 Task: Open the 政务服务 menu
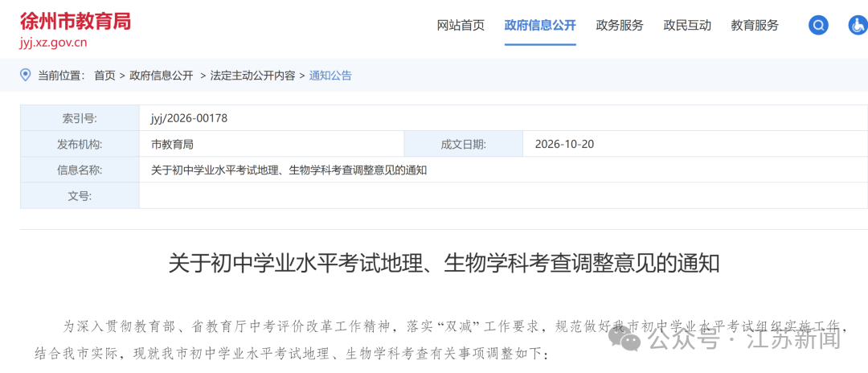620,26
